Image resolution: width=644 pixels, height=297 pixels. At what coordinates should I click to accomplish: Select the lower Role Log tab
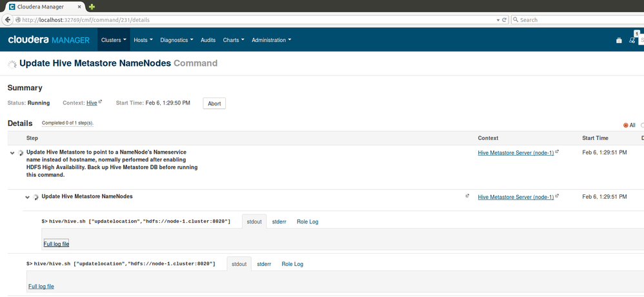pos(292,264)
